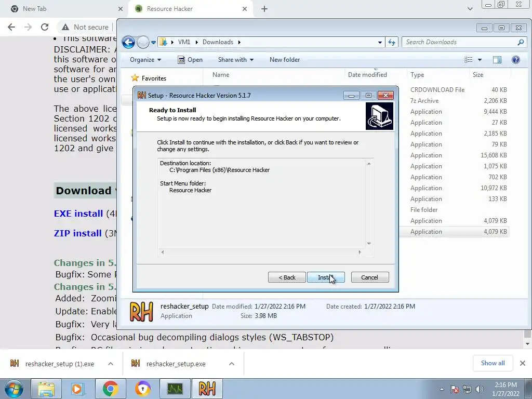Open Explorer recent locations dropdown arrow
Viewport: 532px width, 399px height.
click(x=153, y=43)
